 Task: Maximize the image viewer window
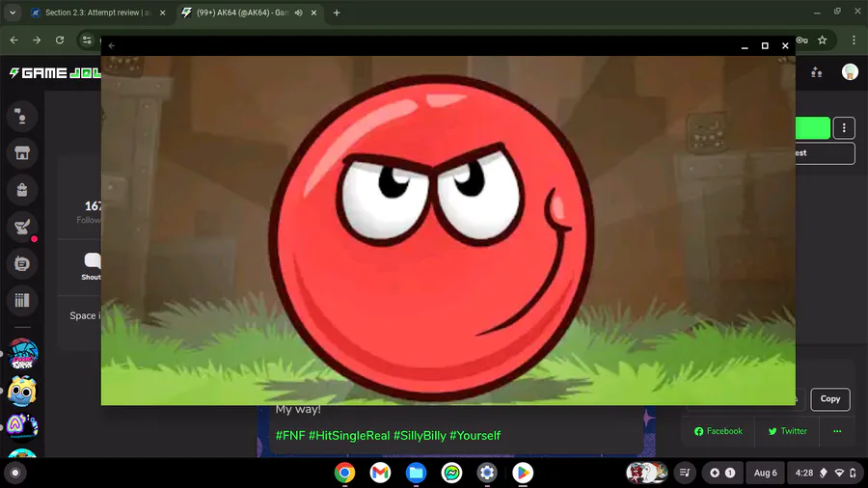click(x=765, y=46)
